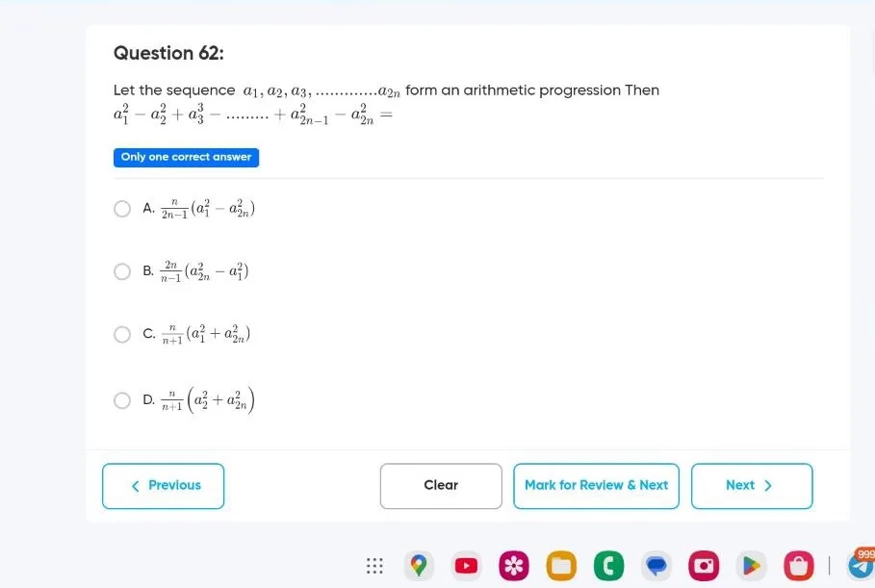Advance with the Next button
This screenshot has width=875, height=588.
(751, 486)
